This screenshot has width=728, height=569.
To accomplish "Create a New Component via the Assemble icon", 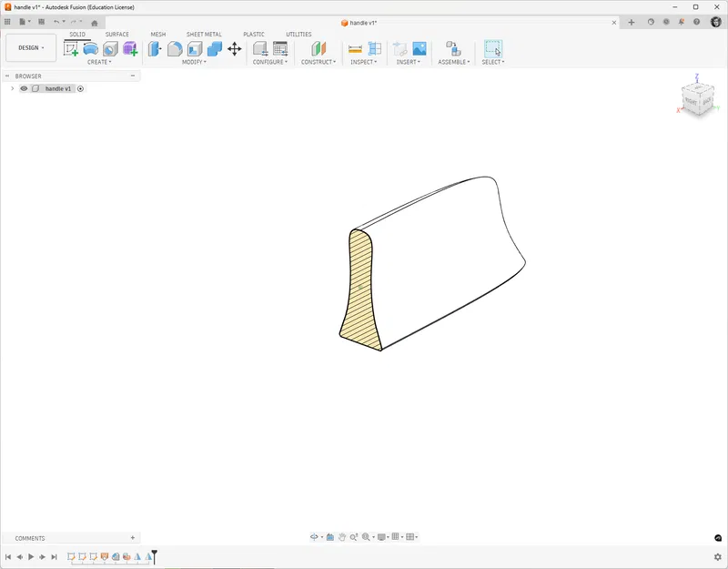I will [452, 50].
